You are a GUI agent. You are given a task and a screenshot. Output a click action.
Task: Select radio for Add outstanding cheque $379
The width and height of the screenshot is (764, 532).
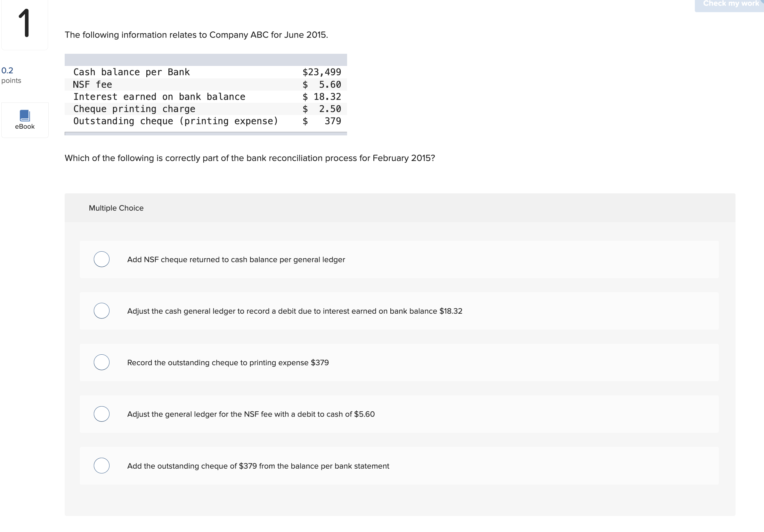102,465
